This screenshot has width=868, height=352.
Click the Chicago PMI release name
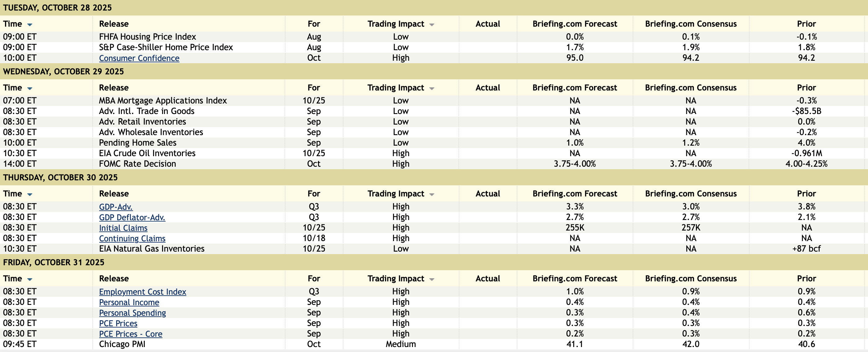[122, 344]
